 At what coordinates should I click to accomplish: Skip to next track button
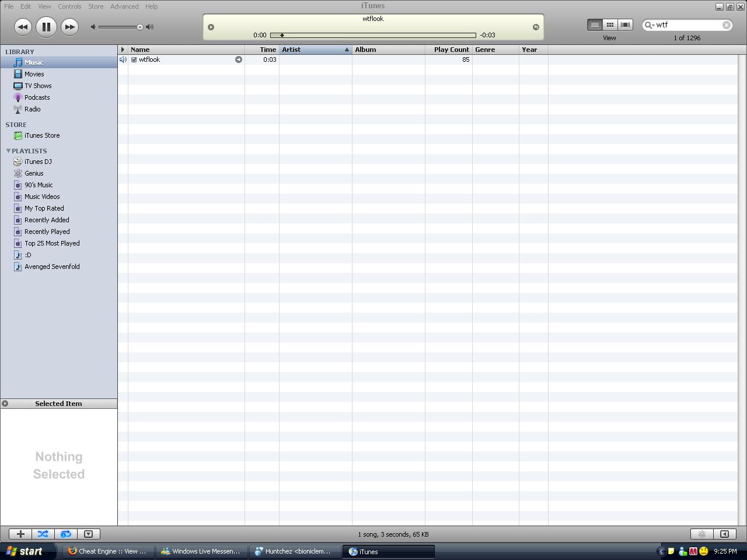(x=69, y=27)
